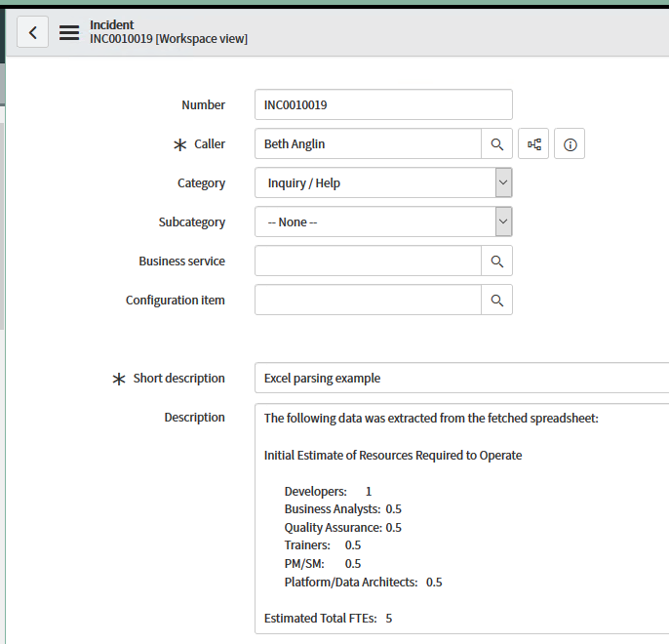Click the Description label

[195, 418]
